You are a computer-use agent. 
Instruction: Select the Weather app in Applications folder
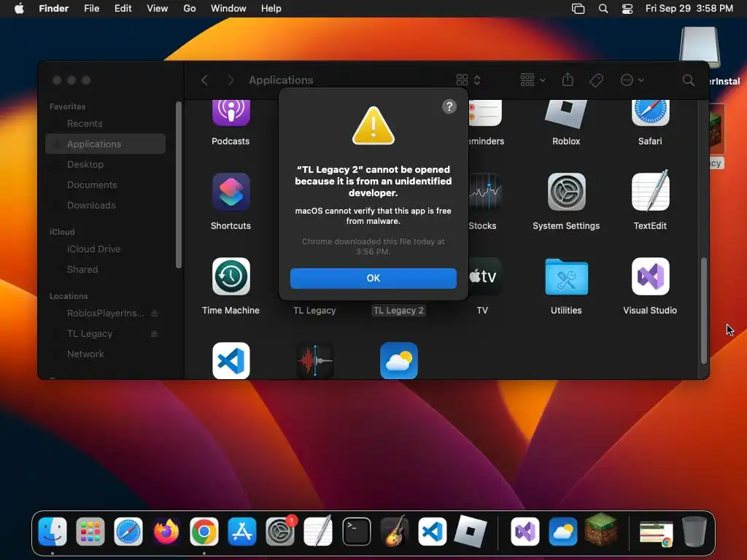point(399,361)
